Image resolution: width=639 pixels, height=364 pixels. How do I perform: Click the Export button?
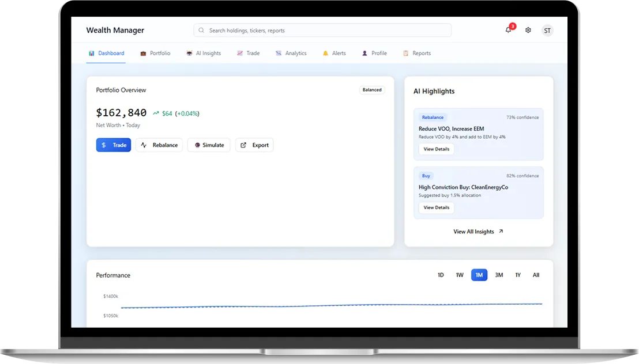tap(254, 145)
